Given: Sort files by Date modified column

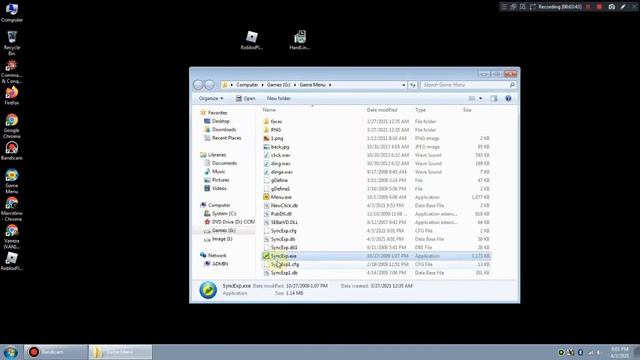Looking at the screenshot, I should (x=382, y=110).
